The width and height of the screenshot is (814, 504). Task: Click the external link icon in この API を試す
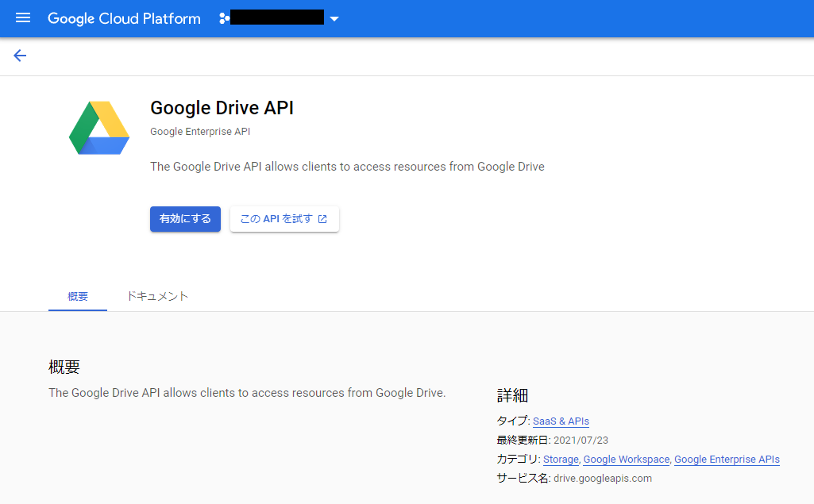click(322, 219)
